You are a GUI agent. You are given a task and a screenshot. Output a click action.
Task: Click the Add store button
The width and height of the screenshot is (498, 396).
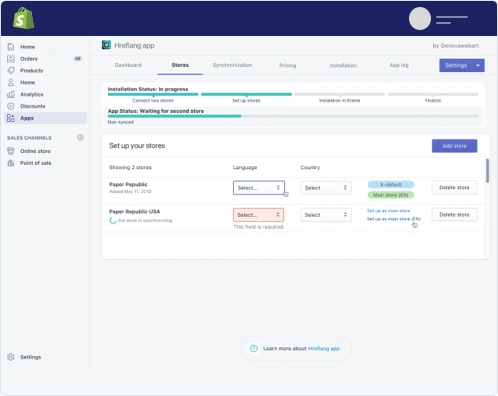[454, 146]
